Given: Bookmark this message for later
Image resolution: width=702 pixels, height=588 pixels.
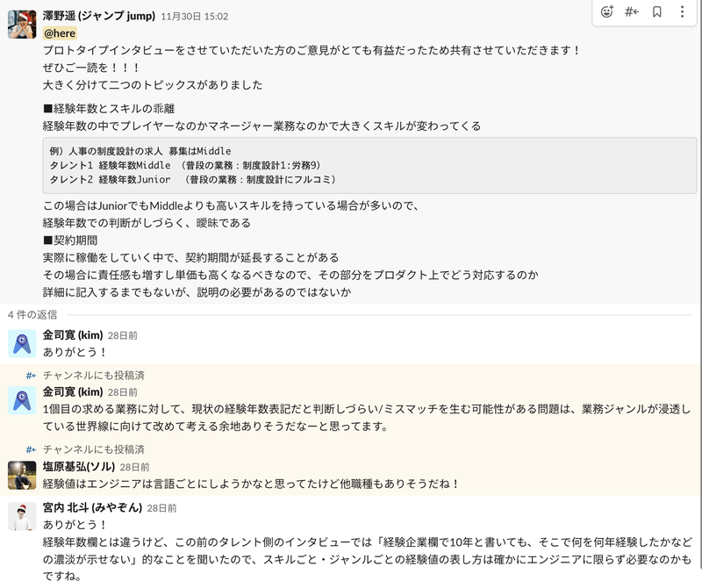Looking at the screenshot, I should tap(656, 12).
